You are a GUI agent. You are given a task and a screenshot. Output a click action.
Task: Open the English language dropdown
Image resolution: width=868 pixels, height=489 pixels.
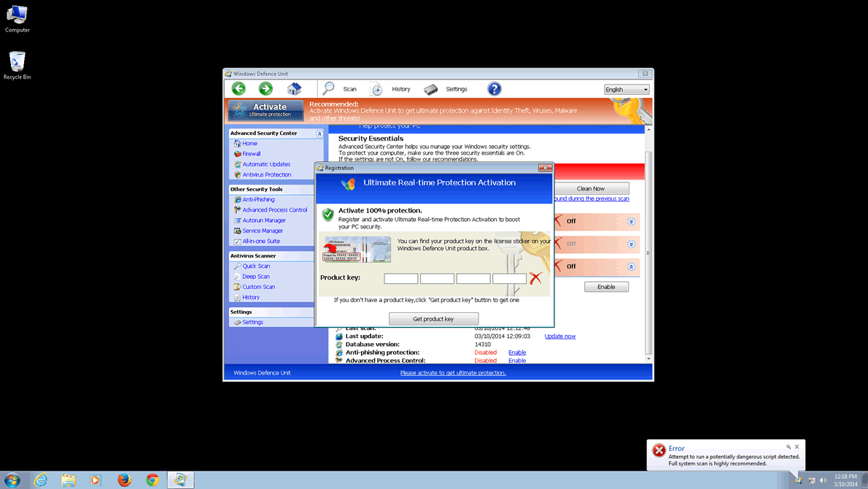(x=626, y=90)
